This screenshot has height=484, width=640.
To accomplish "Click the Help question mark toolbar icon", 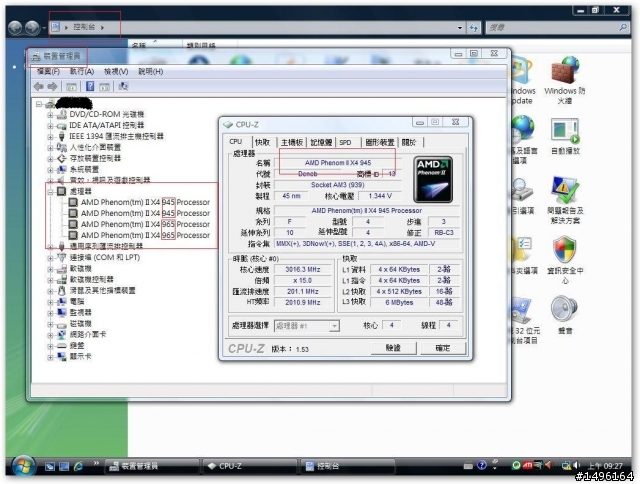I will (x=90, y=87).
